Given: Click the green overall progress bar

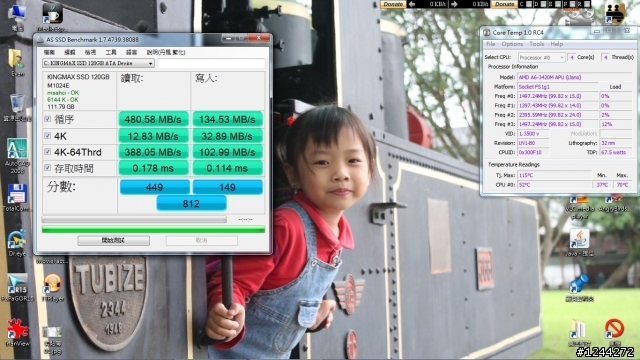Looking at the screenshot, I should click(x=153, y=230).
